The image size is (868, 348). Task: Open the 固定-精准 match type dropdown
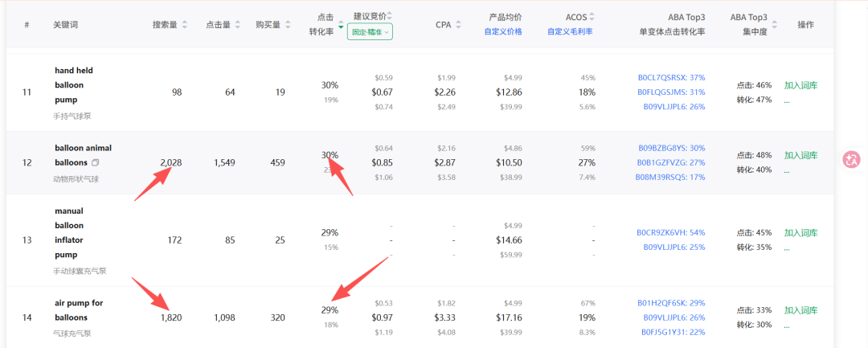tap(370, 32)
